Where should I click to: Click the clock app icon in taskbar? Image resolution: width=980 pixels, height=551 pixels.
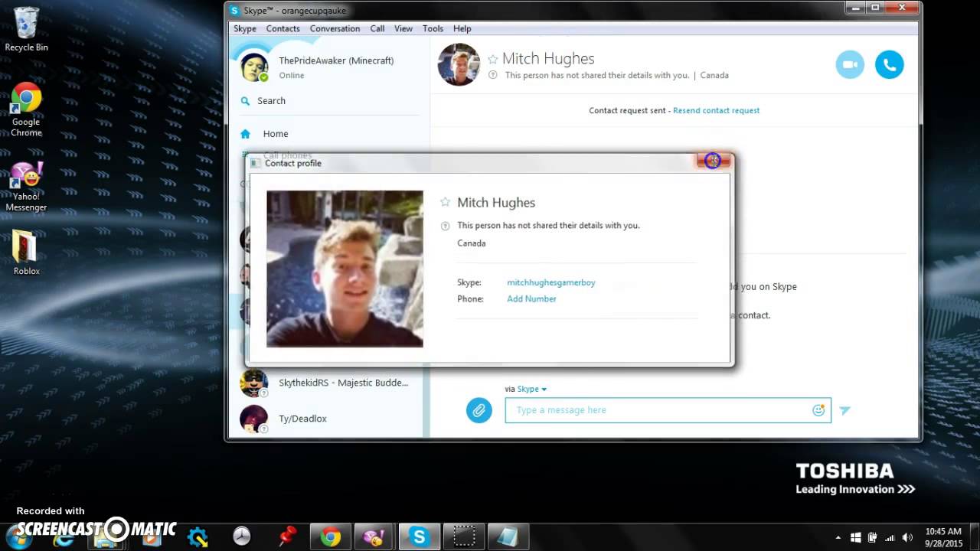(x=242, y=537)
